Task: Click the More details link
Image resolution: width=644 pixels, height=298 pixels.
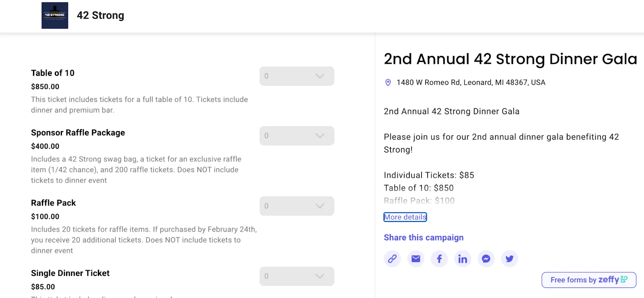Action: (x=405, y=217)
